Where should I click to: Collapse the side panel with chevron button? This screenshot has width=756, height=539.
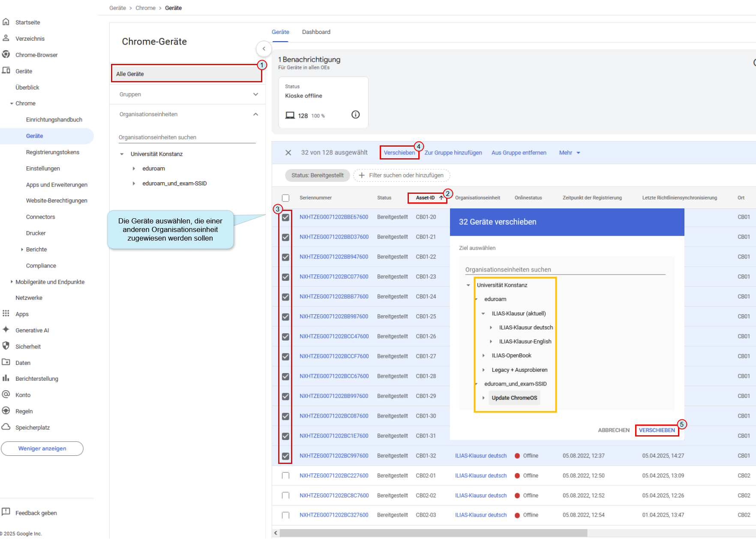[264, 49]
